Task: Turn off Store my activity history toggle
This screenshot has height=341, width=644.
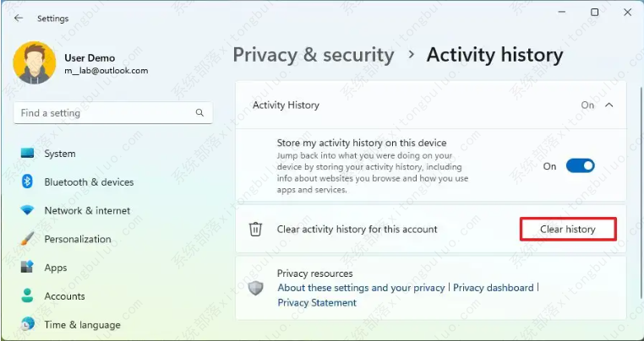Action: [x=580, y=166]
